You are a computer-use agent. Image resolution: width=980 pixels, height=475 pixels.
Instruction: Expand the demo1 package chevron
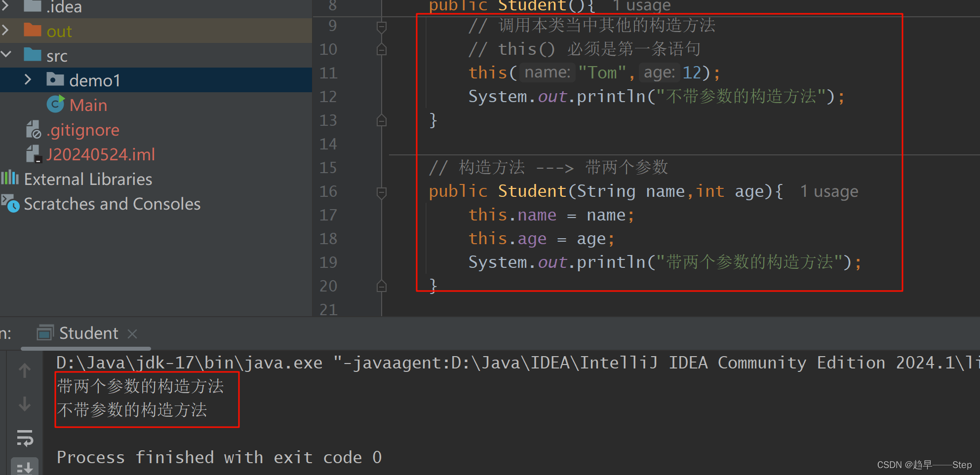[28, 79]
